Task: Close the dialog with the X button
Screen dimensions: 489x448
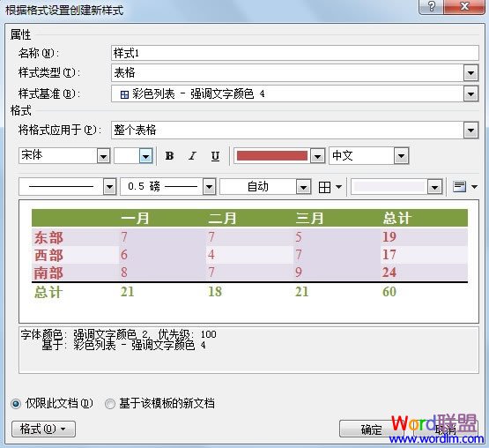Action: tap(464, 6)
